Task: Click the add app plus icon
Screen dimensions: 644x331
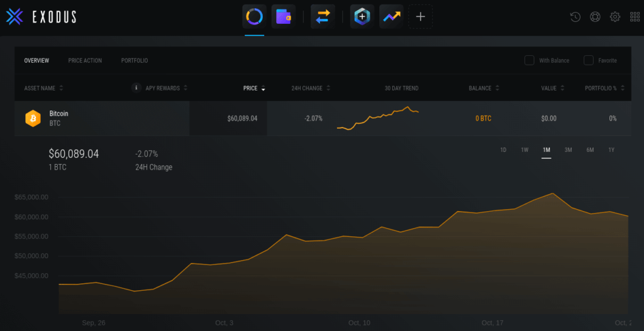Action: [x=421, y=17]
